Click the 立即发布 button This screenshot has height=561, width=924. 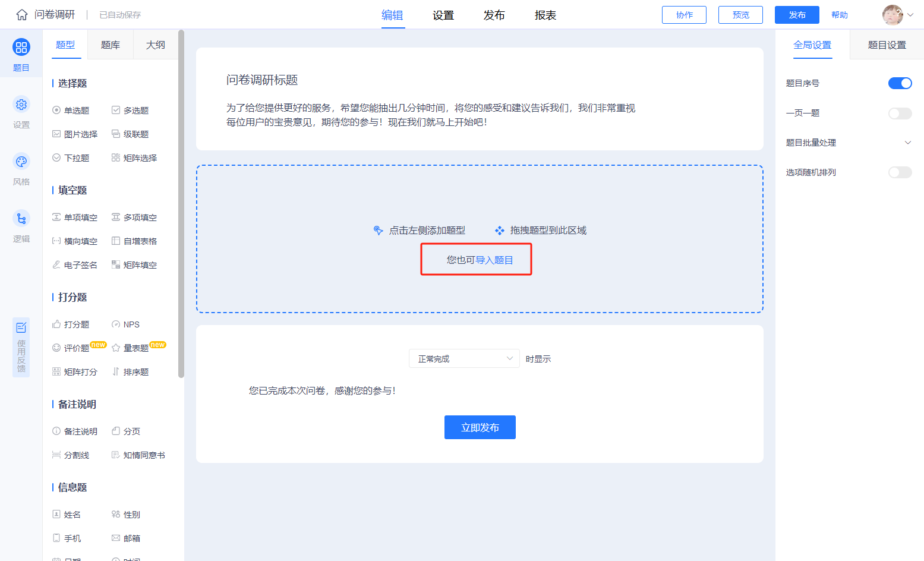point(480,427)
